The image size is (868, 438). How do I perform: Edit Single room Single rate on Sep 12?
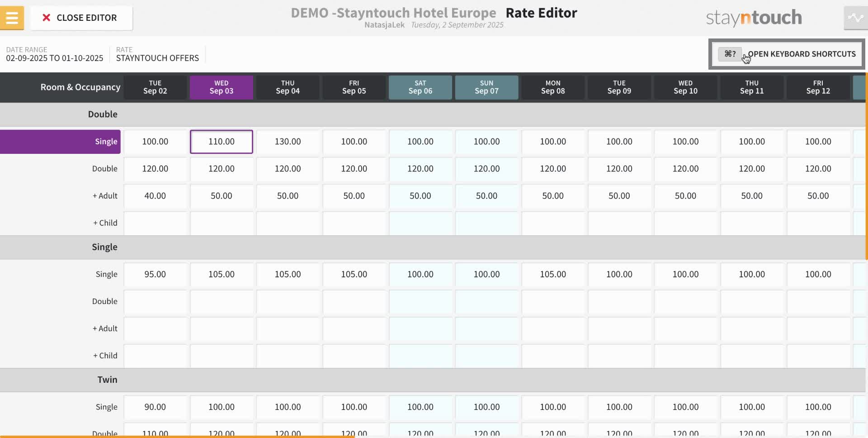coord(818,274)
